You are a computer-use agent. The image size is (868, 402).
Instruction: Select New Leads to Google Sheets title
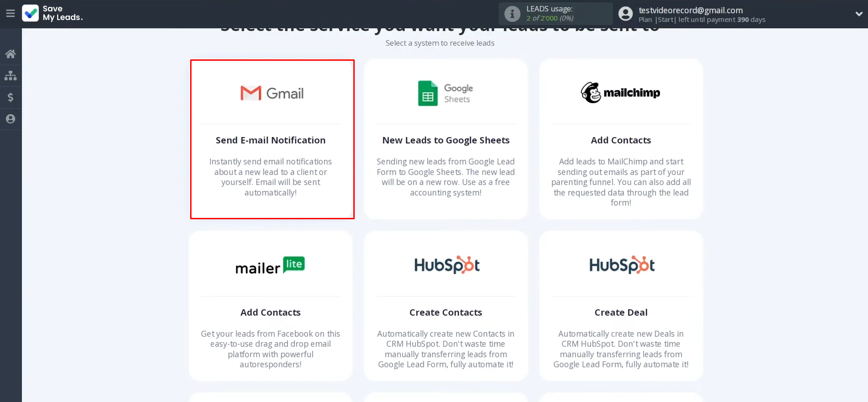click(x=446, y=140)
